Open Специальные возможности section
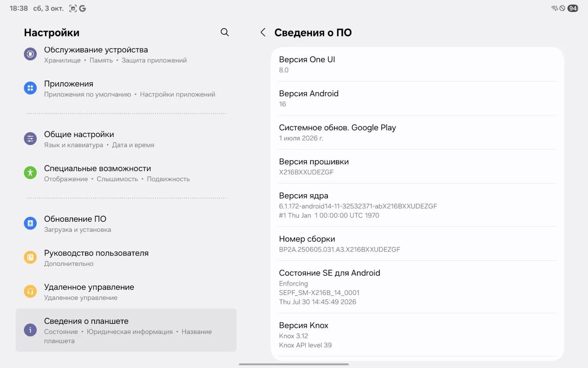This screenshot has width=588, height=368. [x=126, y=173]
